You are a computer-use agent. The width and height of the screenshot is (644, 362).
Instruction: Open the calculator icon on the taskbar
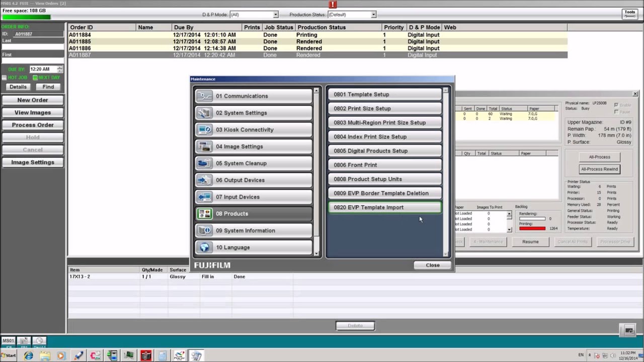(163, 356)
